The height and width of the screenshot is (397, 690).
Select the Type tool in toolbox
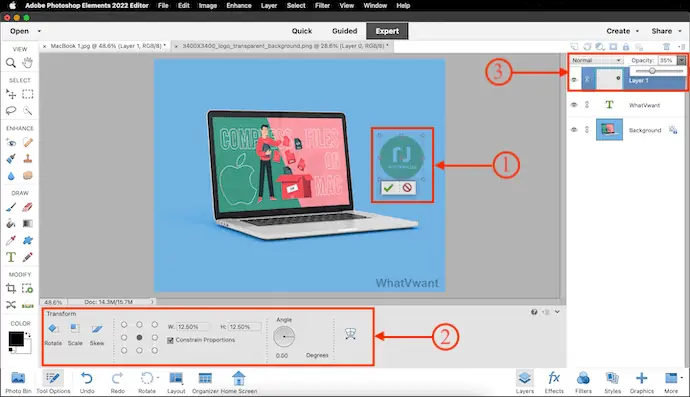point(11,257)
